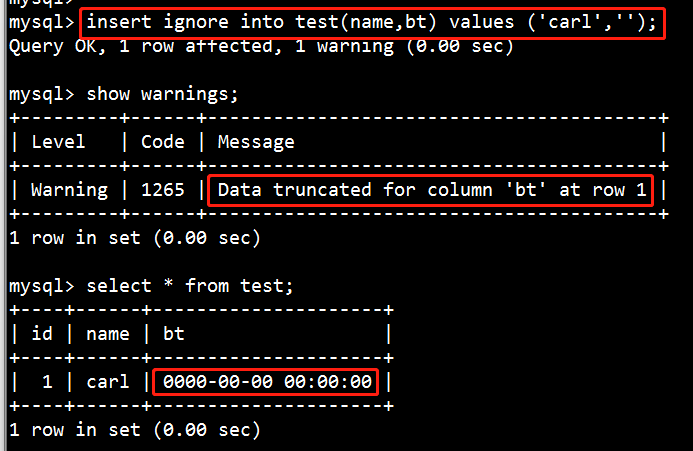Click the id column header
Image resolution: width=693 pixels, height=451 pixels.
[x=42, y=334]
